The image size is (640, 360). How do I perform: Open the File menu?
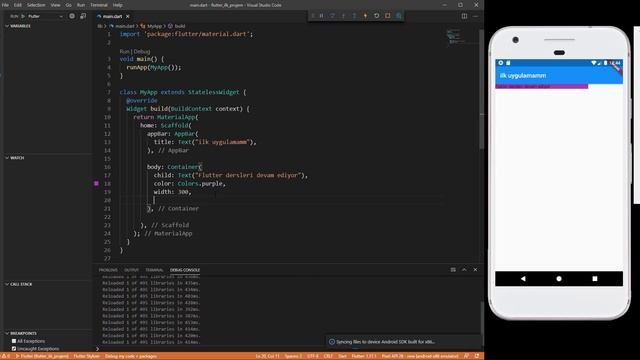[x=5, y=5]
